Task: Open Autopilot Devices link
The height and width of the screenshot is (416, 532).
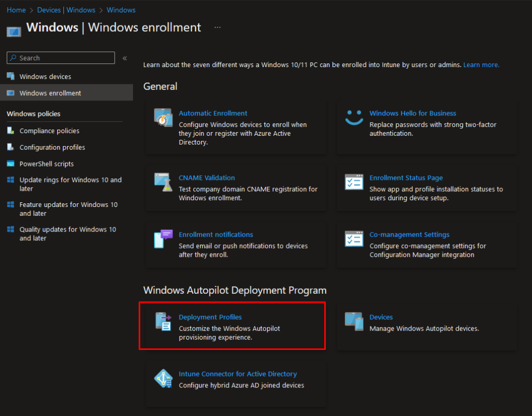Action: pyautogui.click(x=381, y=317)
